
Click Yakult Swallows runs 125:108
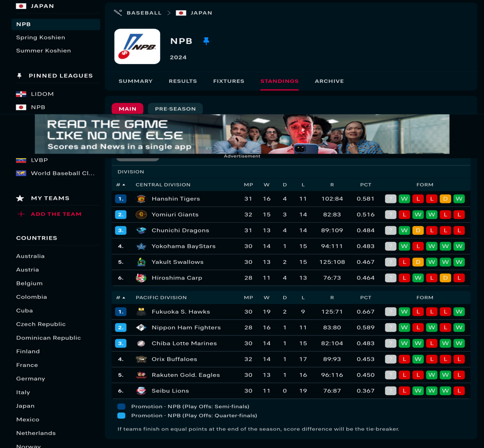point(332,262)
